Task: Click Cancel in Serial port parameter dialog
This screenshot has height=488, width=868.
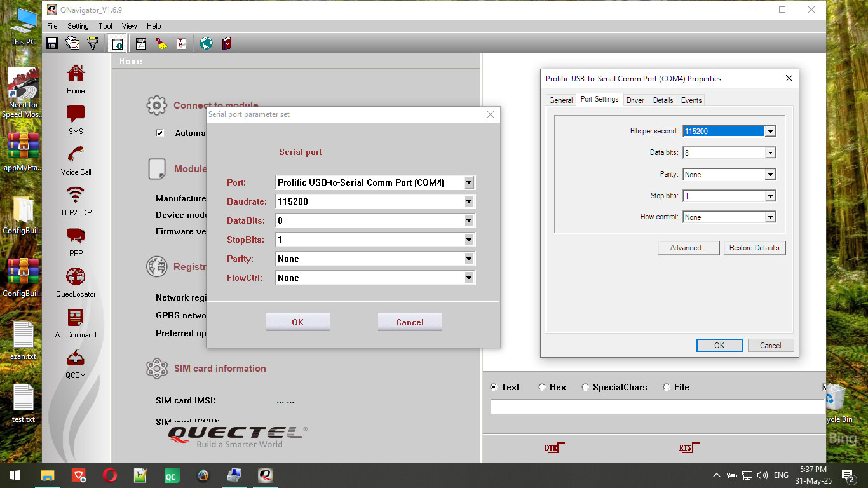Action: click(410, 322)
